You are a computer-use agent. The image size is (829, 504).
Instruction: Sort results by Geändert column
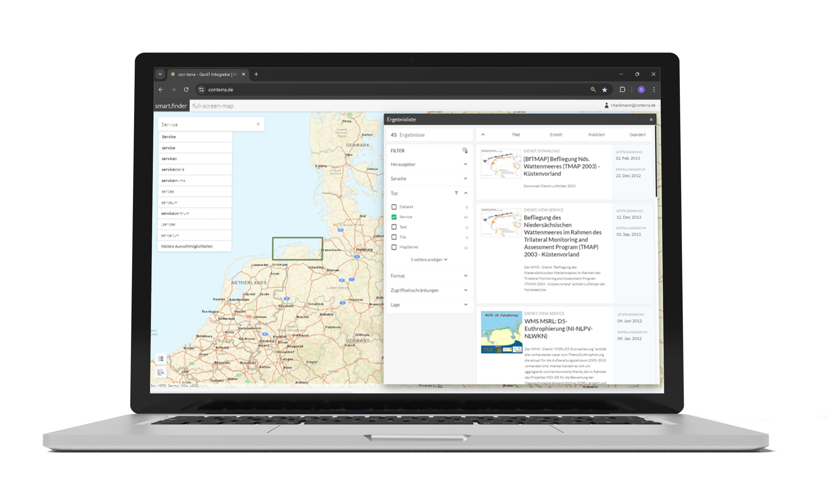pyautogui.click(x=637, y=135)
